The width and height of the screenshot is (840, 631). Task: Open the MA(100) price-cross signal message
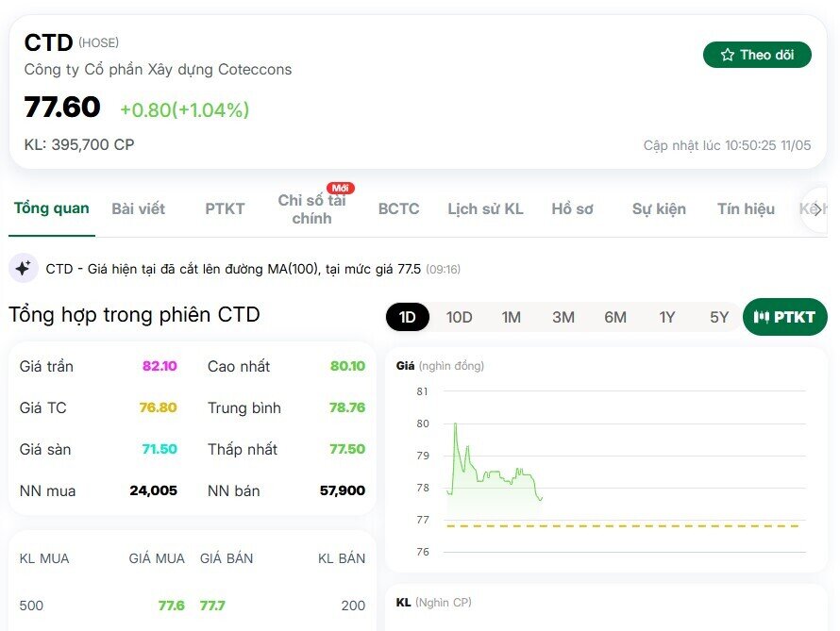[x=253, y=269]
